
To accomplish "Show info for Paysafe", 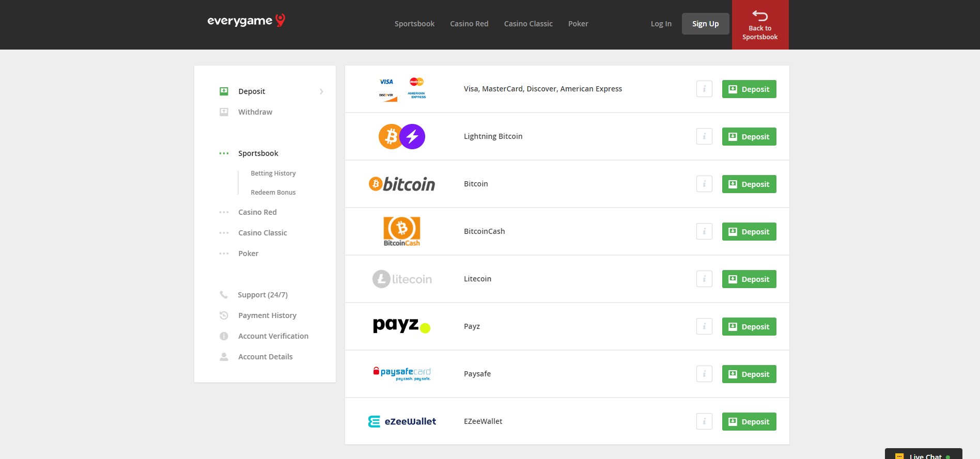I will point(704,374).
